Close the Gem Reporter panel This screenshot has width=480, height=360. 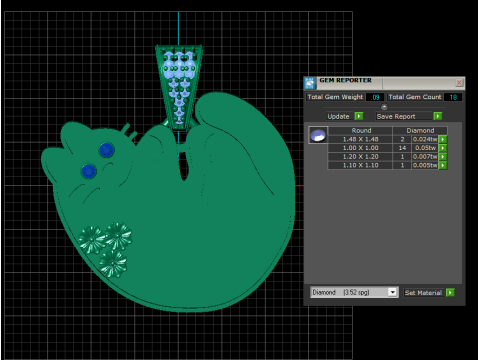click(459, 82)
